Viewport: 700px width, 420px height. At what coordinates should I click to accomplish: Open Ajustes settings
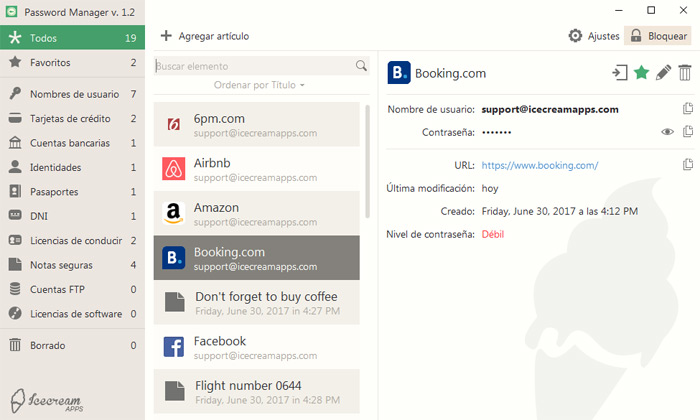point(594,36)
